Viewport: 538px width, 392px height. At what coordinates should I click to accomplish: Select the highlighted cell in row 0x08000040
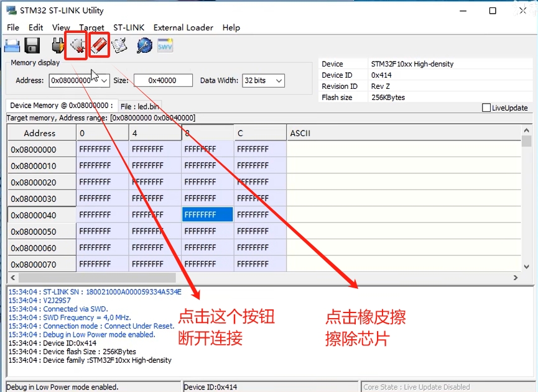208,215
